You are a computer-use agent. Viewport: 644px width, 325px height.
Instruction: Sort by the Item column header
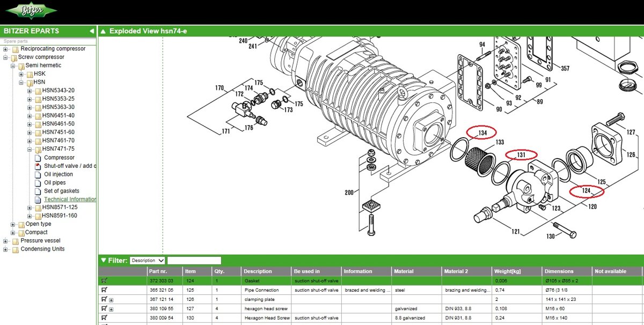click(x=196, y=271)
